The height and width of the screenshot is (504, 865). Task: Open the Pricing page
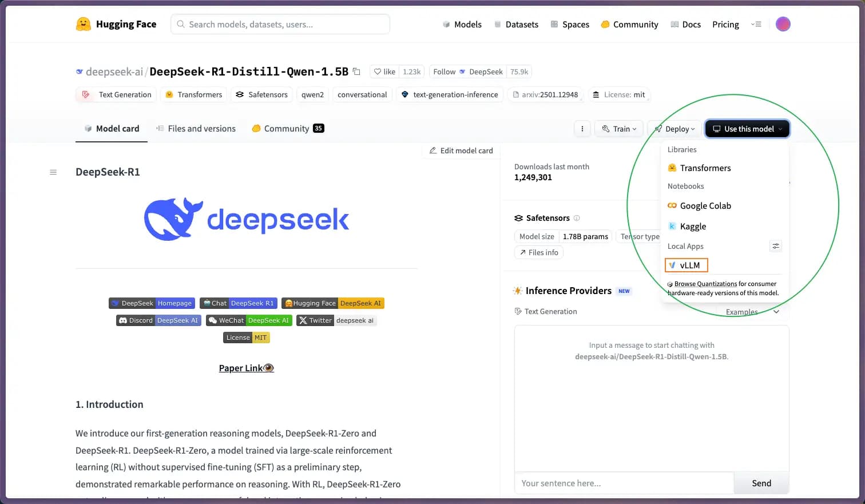pos(725,24)
